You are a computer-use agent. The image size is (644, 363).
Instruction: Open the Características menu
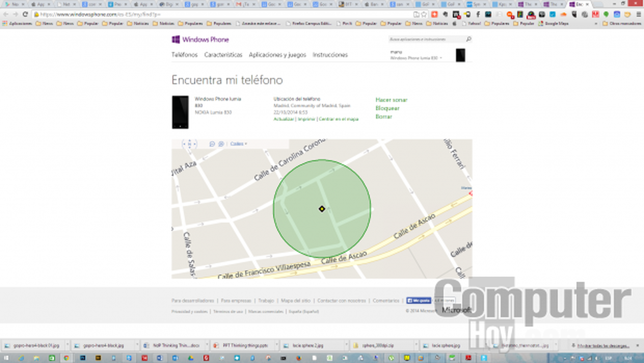point(223,55)
